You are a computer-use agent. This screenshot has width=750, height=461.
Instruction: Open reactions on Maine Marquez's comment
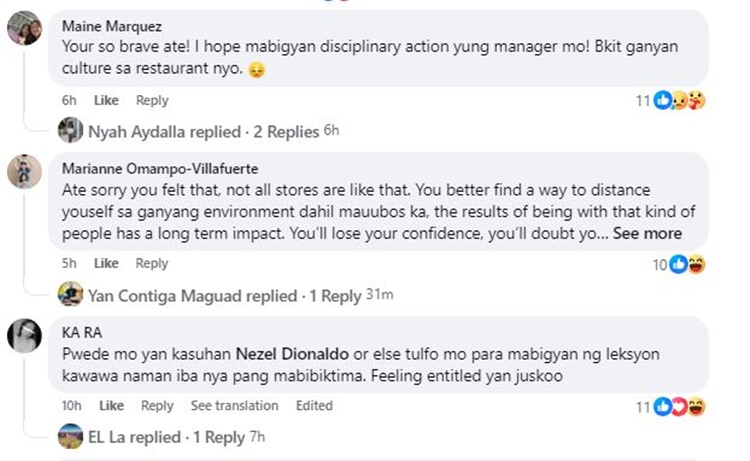pos(670,100)
